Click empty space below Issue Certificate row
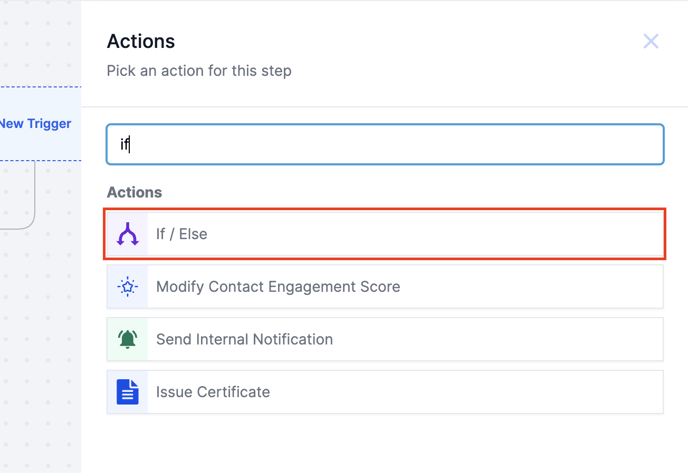Viewport: 688px width, 473px height. (385, 442)
